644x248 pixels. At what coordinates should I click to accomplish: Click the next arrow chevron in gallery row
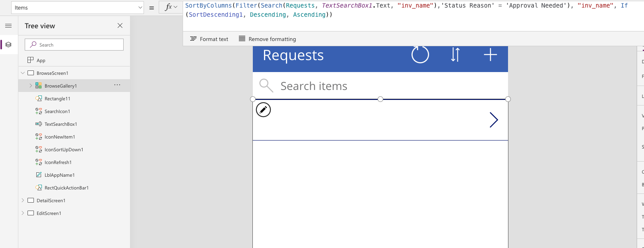[x=494, y=120]
